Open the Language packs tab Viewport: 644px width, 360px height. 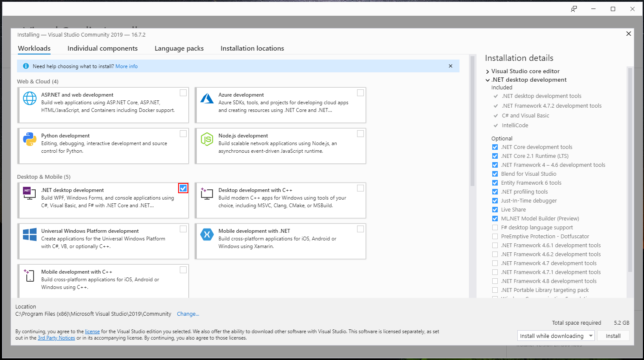coord(179,49)
